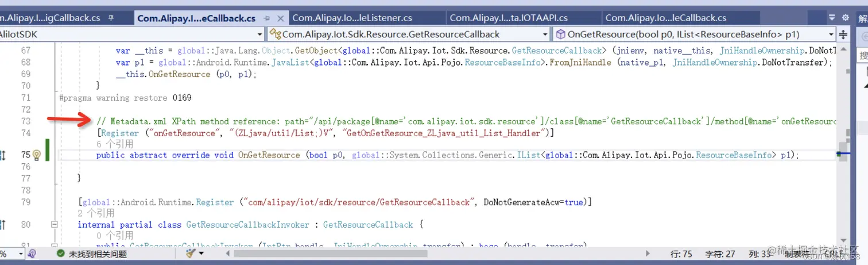The width and height of the screenshot is (868, 265).
Task: Click '行: 75' line indicator
Action: pos(681,254)
